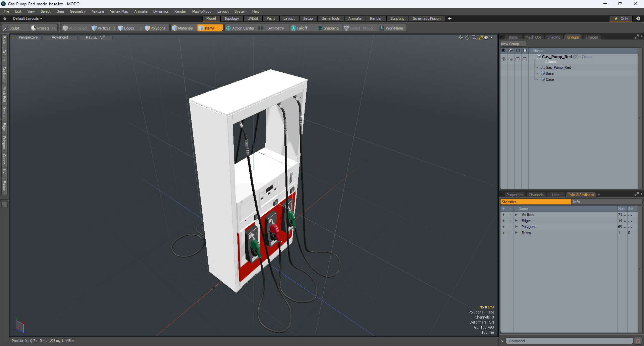The height and width of the screenshot is (346, 644).
Task: Click the Gas_Pump_Red locator axis icon
Action: [543, 67]
